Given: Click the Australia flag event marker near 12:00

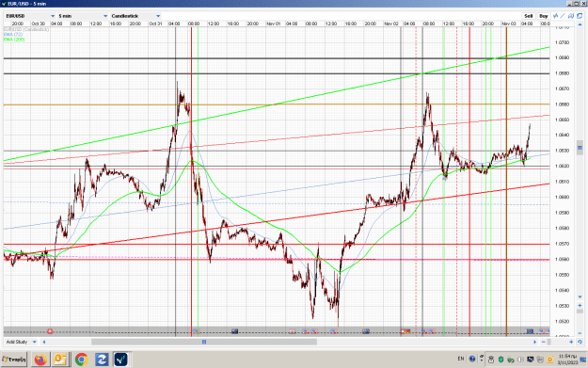Looking at the screenshot, I should click(x=235, y=331).
